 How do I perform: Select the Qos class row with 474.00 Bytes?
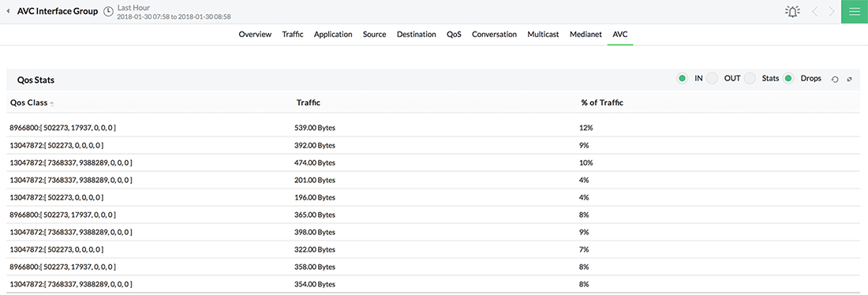coord(434,162)
